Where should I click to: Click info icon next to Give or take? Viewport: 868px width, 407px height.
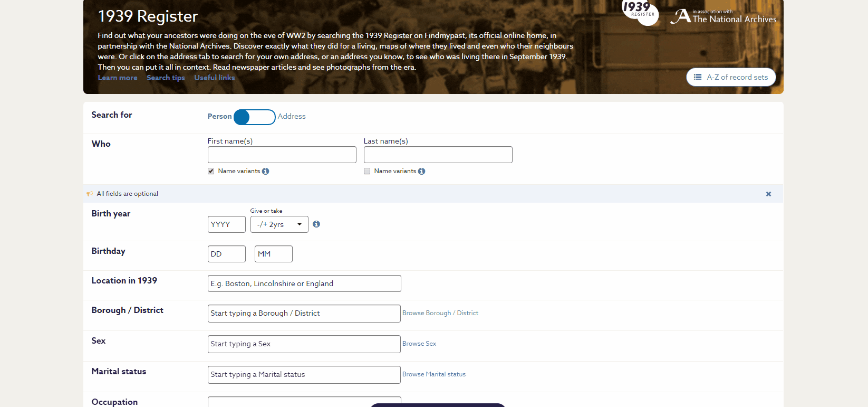pyautogui.click(x=316, y=224)
